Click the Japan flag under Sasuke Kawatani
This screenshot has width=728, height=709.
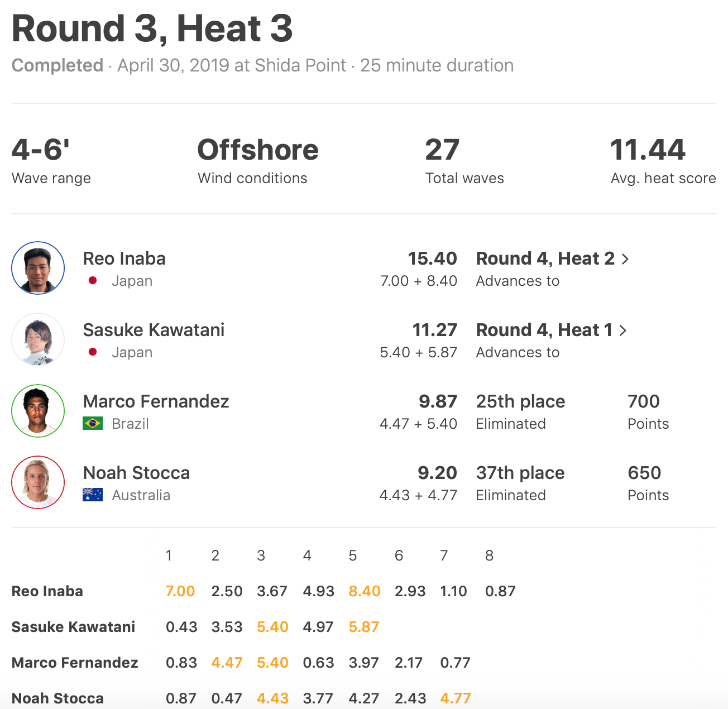click(93, 352)
